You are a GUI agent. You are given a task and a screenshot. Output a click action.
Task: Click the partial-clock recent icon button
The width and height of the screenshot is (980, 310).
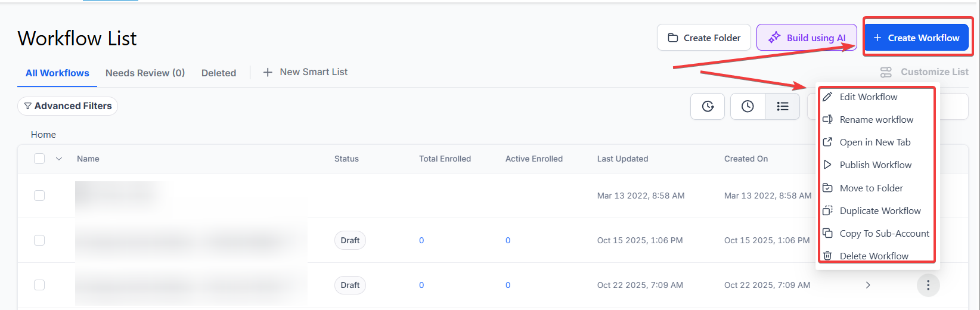tap(708, 106)
